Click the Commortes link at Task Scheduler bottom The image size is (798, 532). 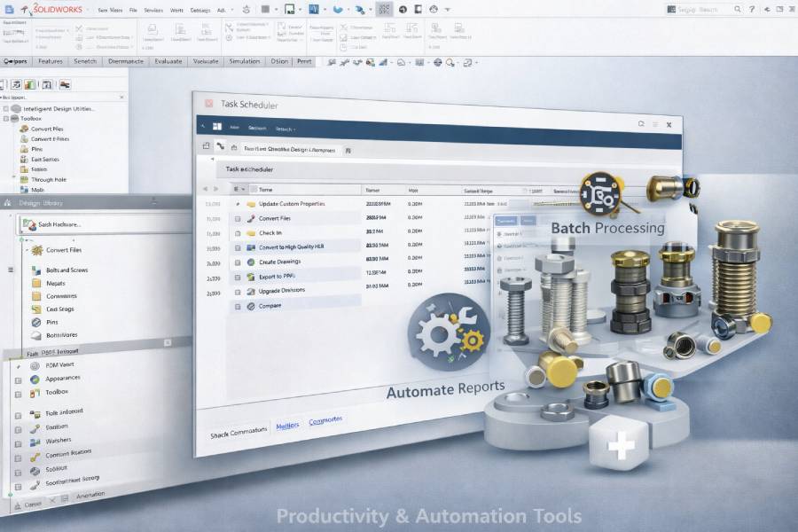pyautogui.click(x=325, y=420)
